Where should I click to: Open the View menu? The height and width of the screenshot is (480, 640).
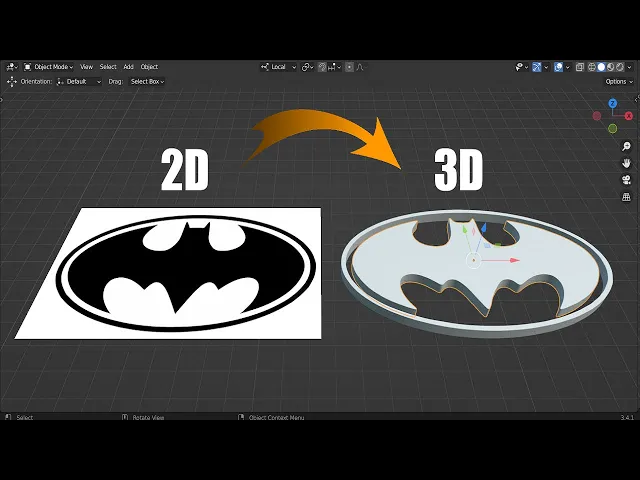(x=86, y=67)
